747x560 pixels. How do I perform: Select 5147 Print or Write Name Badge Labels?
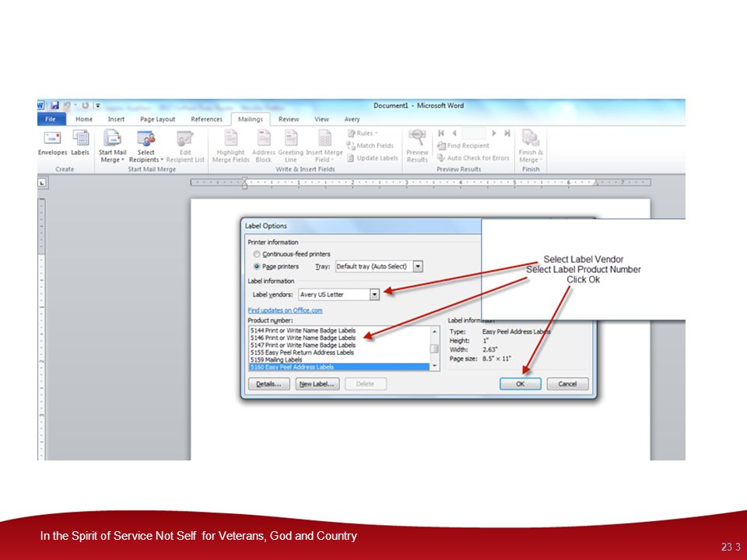(303, 345)
